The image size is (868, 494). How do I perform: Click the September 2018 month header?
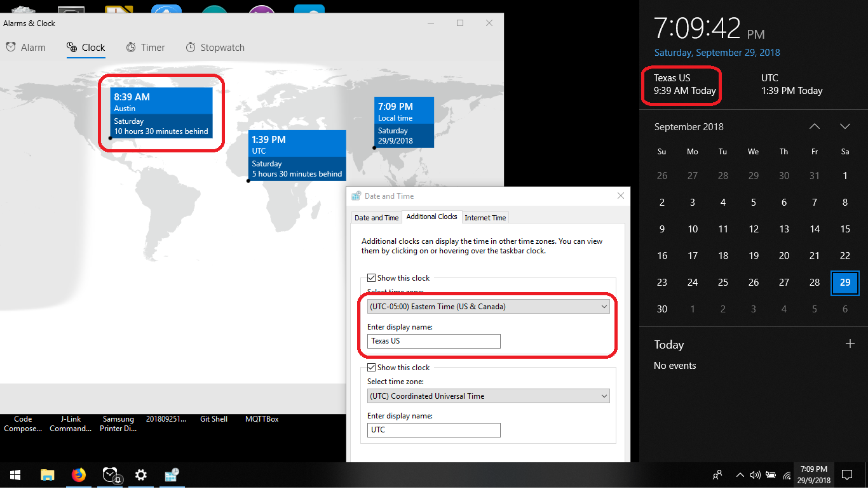[x=689, y=127]
